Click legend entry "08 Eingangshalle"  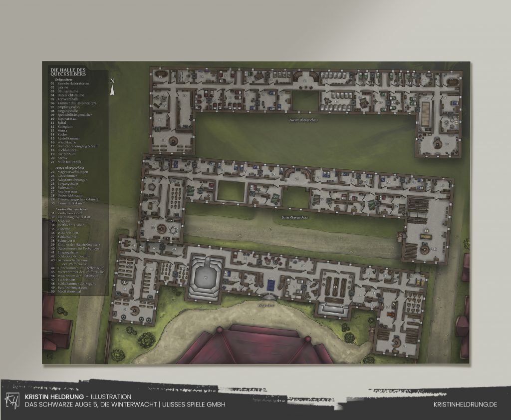64,111
